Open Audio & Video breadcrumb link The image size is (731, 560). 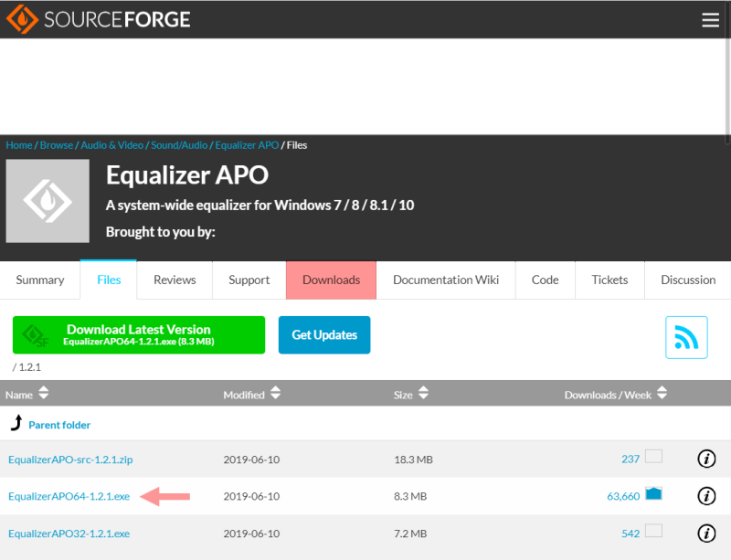coord(111,145)
